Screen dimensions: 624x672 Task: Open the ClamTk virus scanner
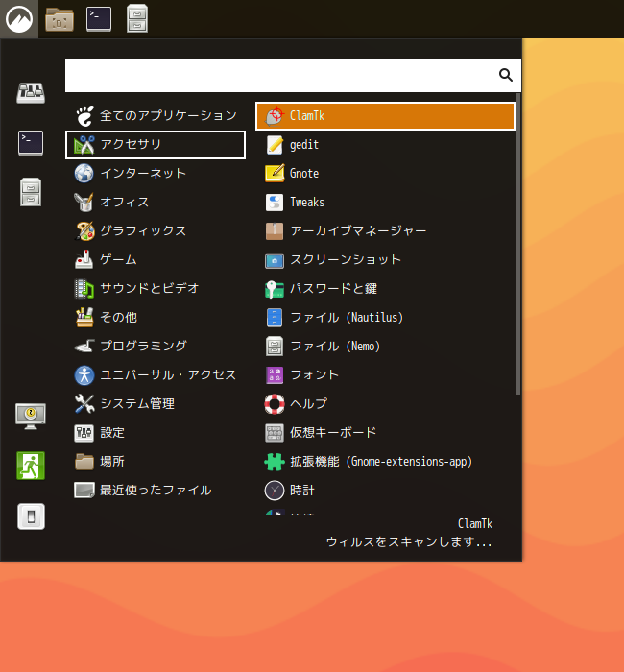385,116
